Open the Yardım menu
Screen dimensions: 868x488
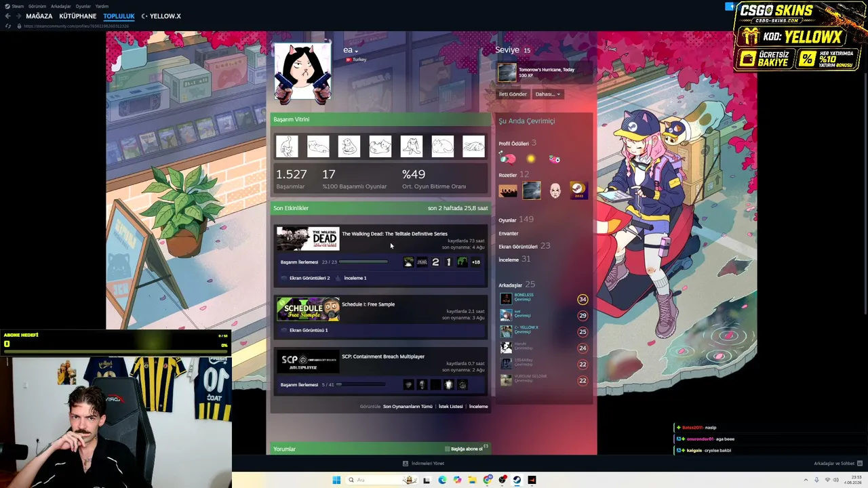tap(102, 6)
